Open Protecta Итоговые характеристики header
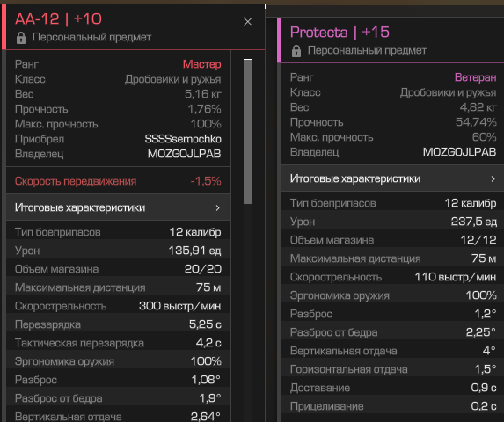Image resolution: width=504 pixels, height=422 pixels. [393, 178]
